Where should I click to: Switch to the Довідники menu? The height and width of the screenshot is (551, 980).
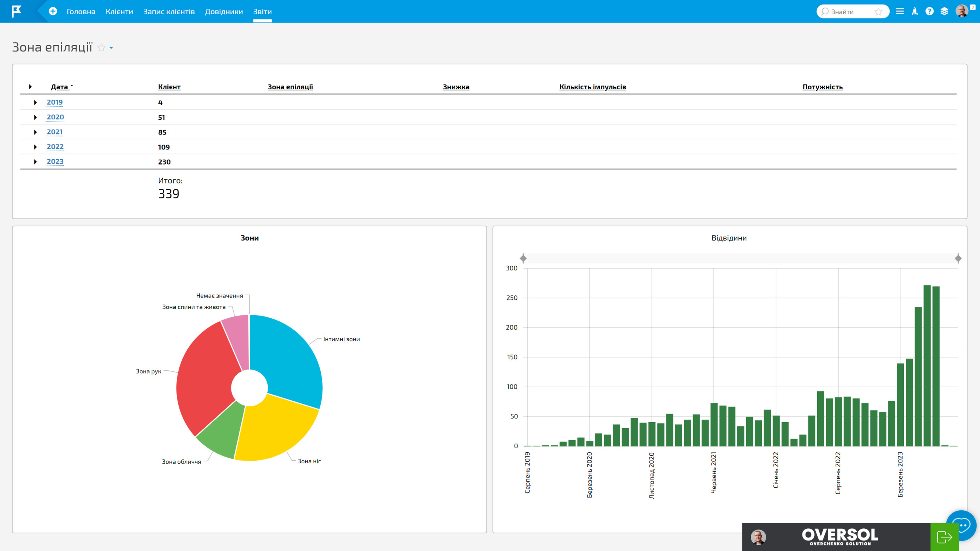pos(224,12)
